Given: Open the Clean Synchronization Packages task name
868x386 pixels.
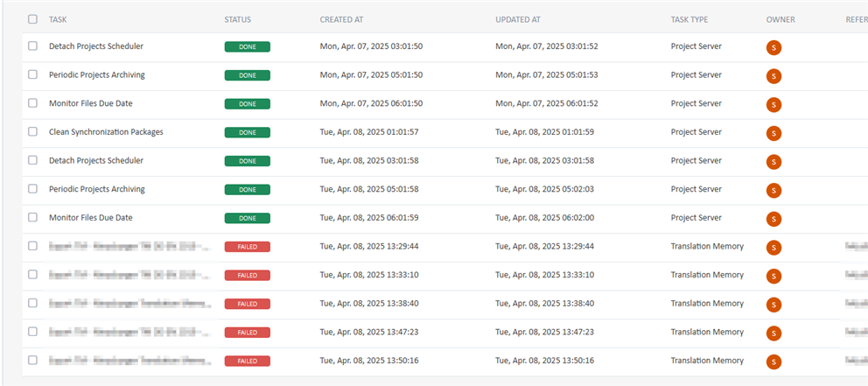Looking at the screenshot, I should click(106, 132).
